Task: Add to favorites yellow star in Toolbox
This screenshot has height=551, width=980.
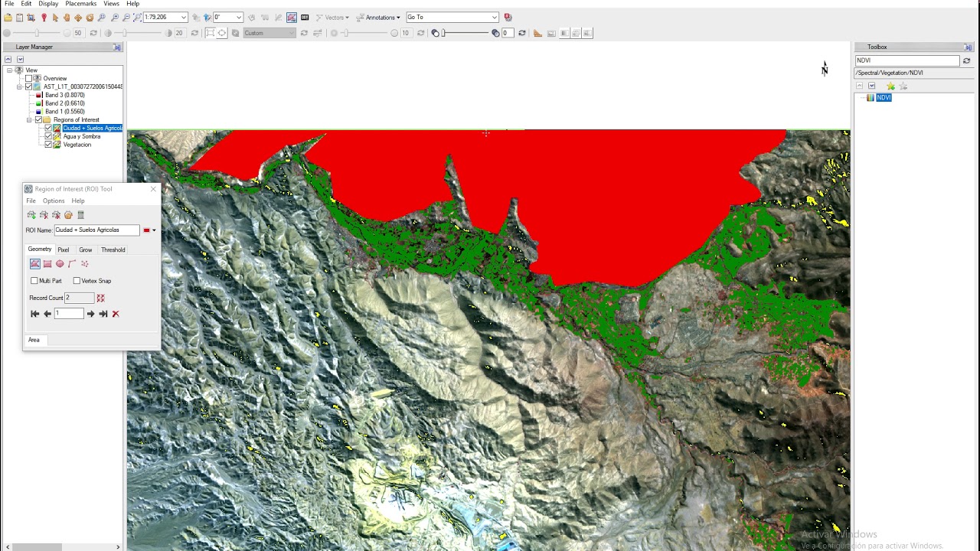Action: (x=890, y=86)
